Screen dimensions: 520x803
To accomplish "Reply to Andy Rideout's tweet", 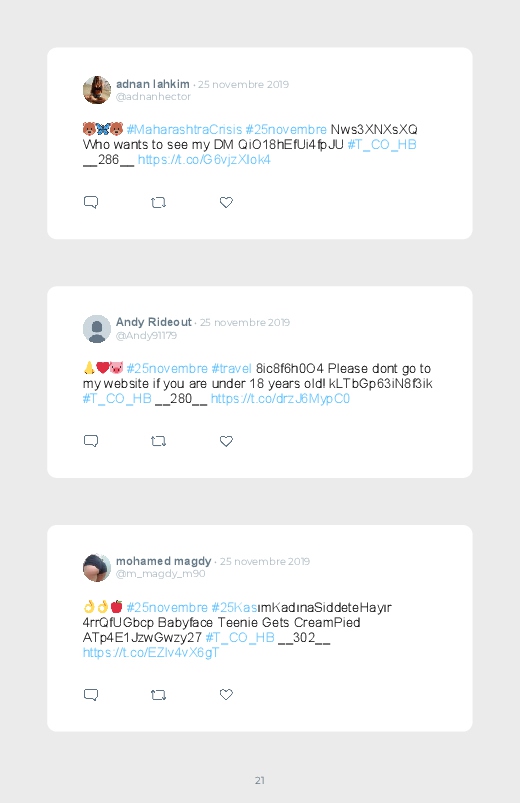I will (x=91, y=441).
